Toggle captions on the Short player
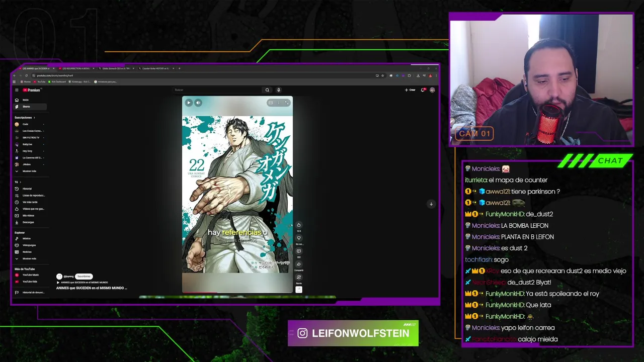 tap(271, 103)
